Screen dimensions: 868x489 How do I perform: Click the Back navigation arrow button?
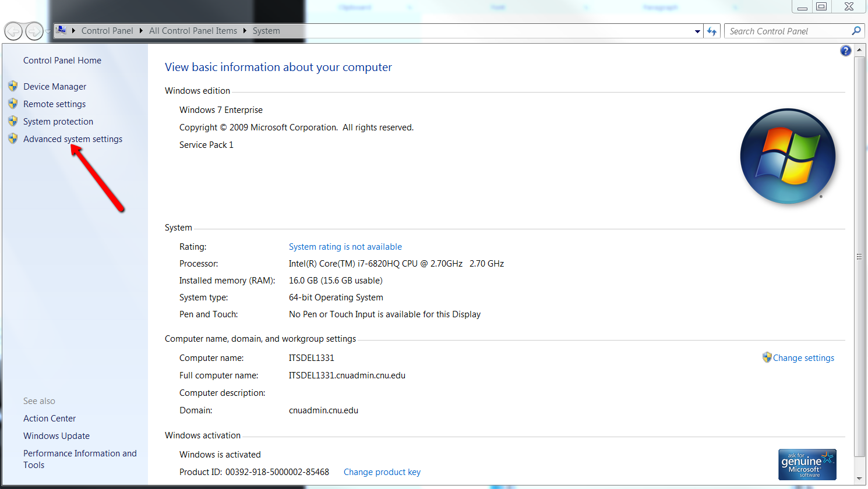(x=13, y=31)
